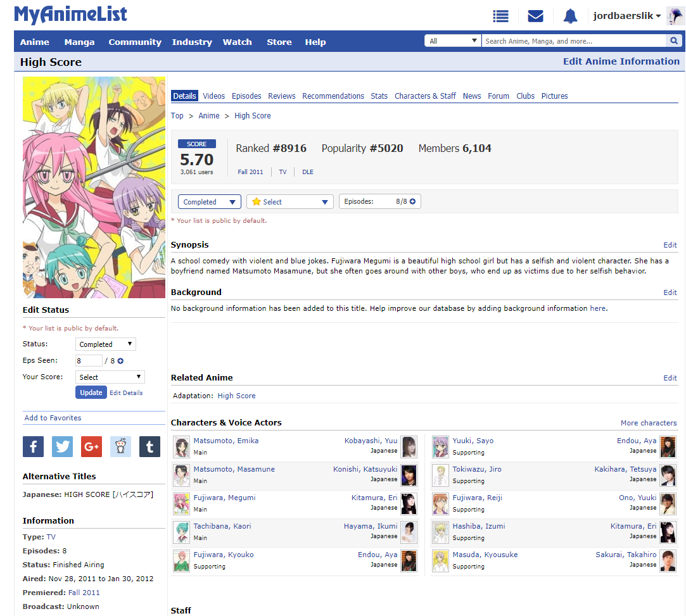Viewport: 686px width, 616px height.
Task: Open the Community menu
Action: pos(135,42)
